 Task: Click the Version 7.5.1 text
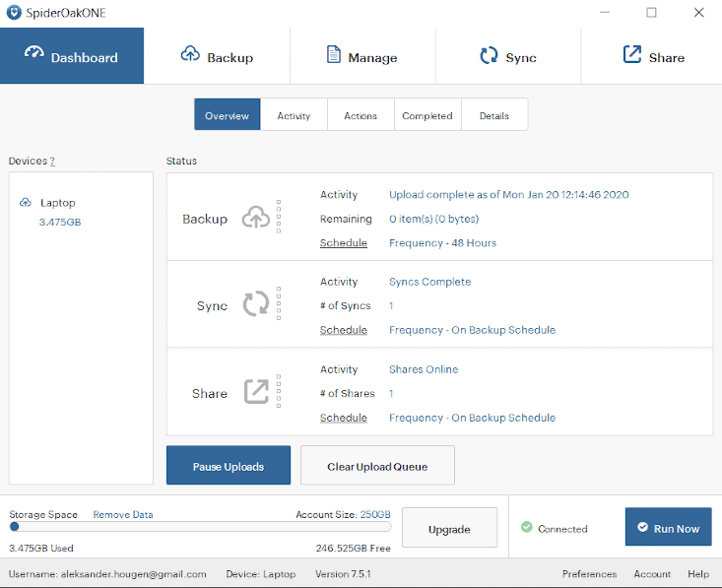(343, 574)
